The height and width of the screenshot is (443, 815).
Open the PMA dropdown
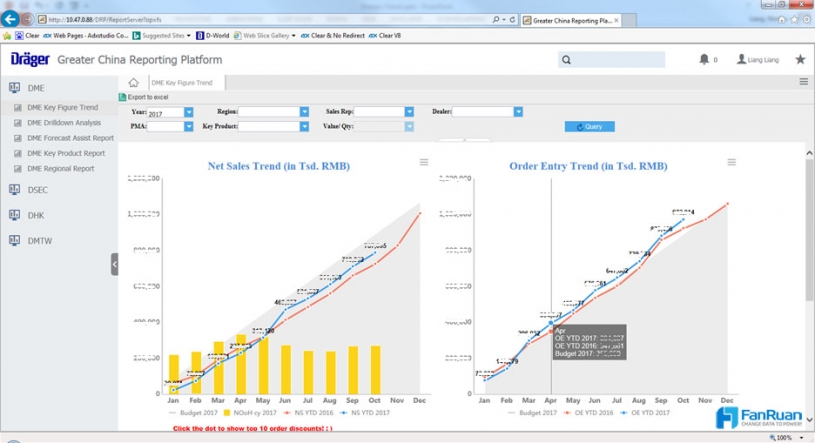point(188,126)
